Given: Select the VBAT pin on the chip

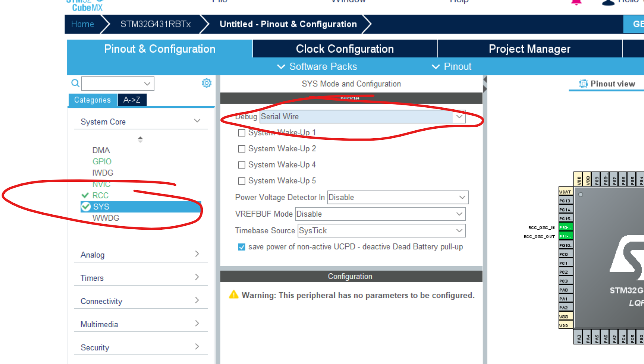Looking at the screenshot, I should [x=566, y=192].
